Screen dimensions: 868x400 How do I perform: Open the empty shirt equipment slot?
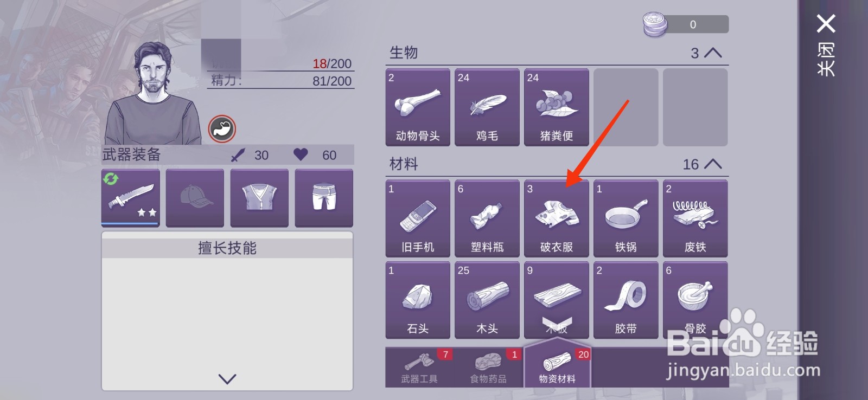click(259, 198)
